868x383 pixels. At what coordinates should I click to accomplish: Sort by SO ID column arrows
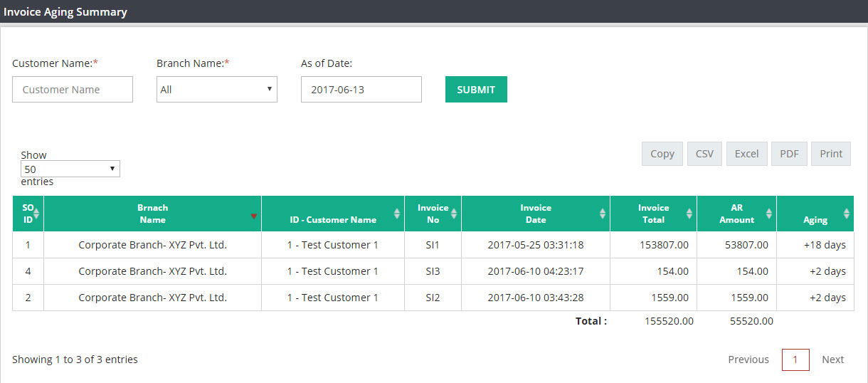point(36,214)
